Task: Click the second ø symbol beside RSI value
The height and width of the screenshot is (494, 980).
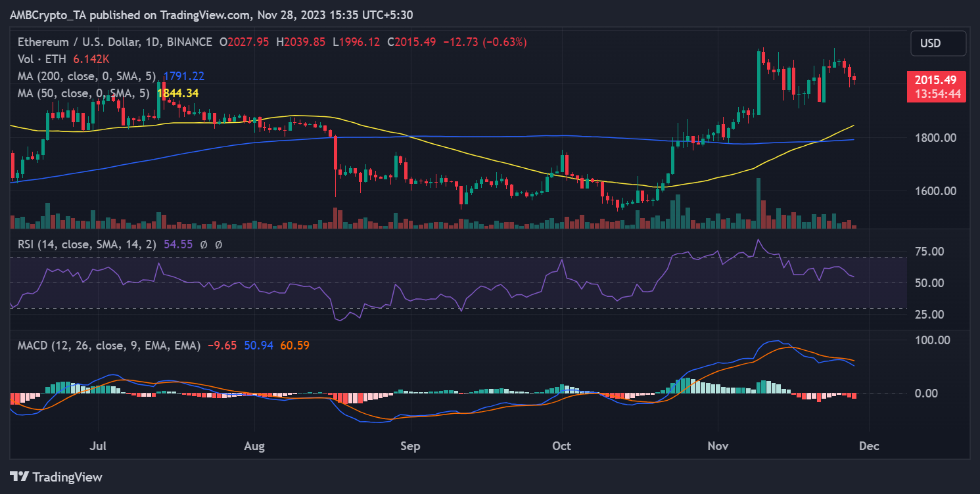Action: pyautogui.click(x=218, y=244)
